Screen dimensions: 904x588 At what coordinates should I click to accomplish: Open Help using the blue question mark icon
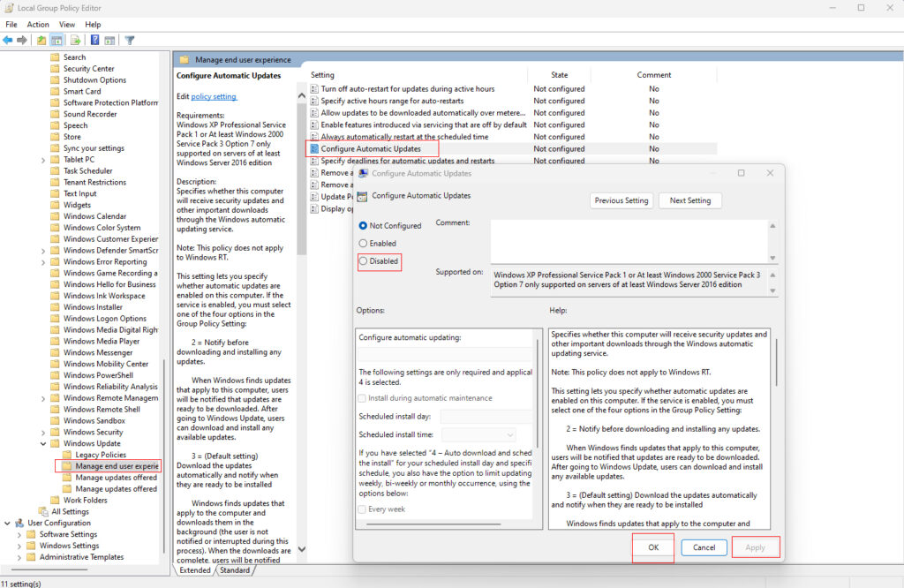click(94, 39)
